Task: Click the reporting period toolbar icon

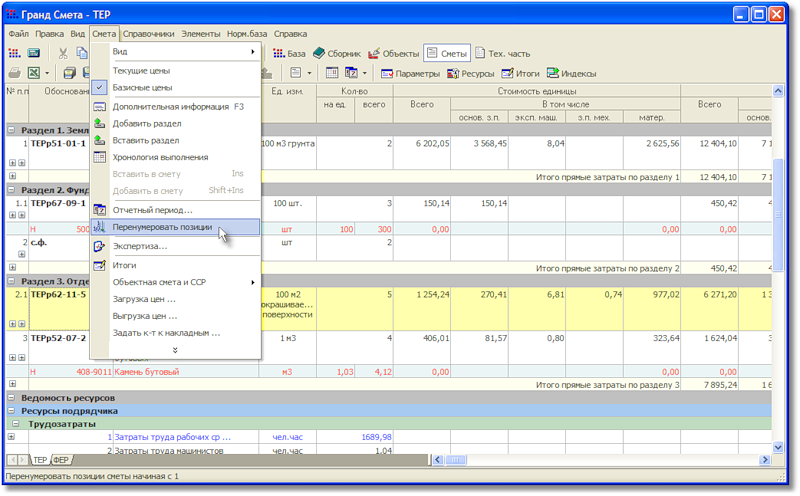Action: (x=352, y=73)
